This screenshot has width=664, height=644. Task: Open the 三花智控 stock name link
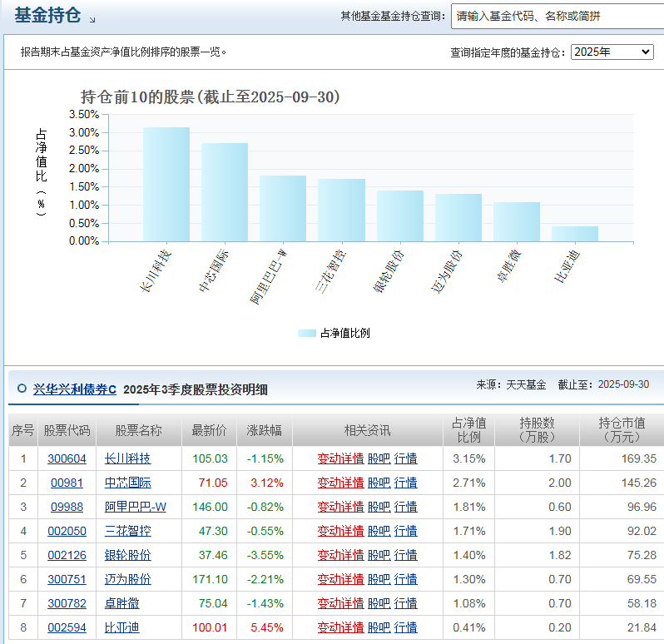click(128, 531)
